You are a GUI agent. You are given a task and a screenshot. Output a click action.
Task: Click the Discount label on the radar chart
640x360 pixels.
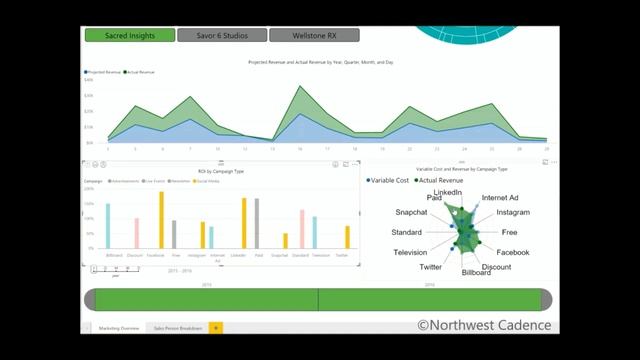tap(496, 267)
